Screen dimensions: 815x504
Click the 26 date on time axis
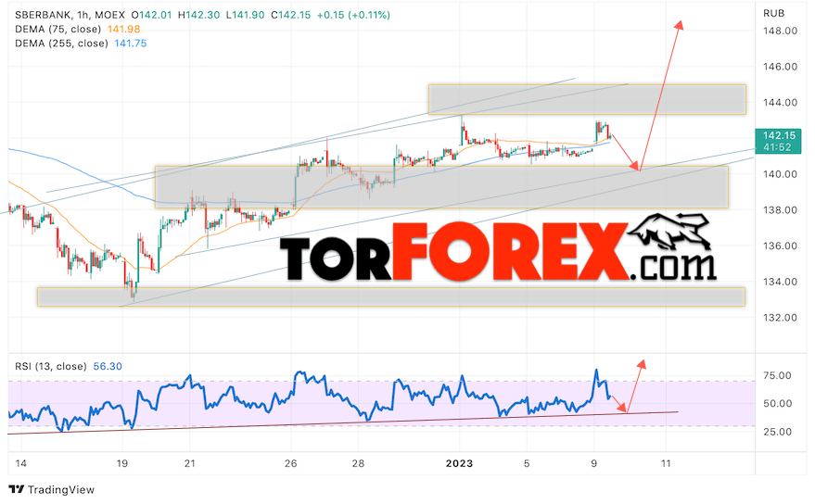tap(291, 463)
